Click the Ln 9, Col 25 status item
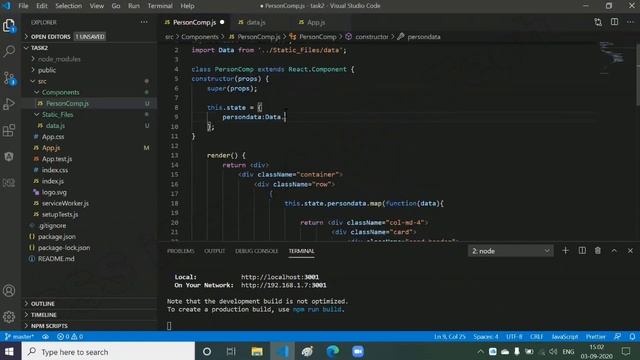This screenshot has width=640, height=360. pyautogui.click(x=449, y=337)
